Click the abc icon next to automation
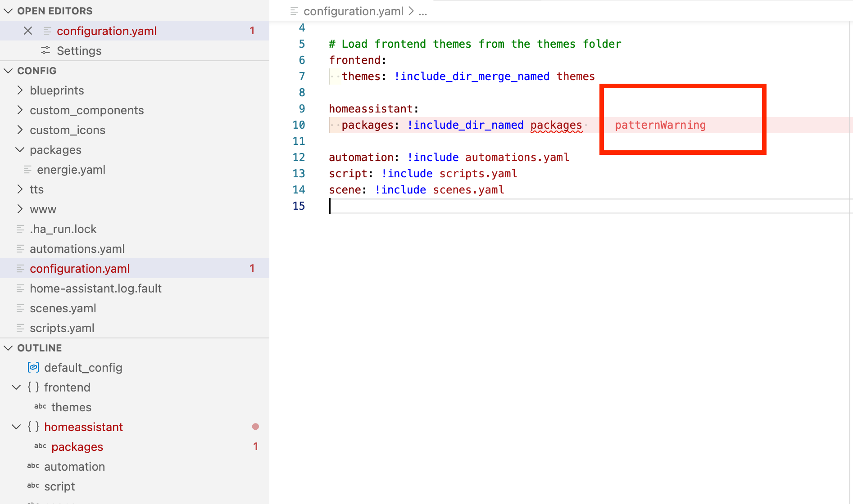Screen dimensions: 853x504 [33, 466]
